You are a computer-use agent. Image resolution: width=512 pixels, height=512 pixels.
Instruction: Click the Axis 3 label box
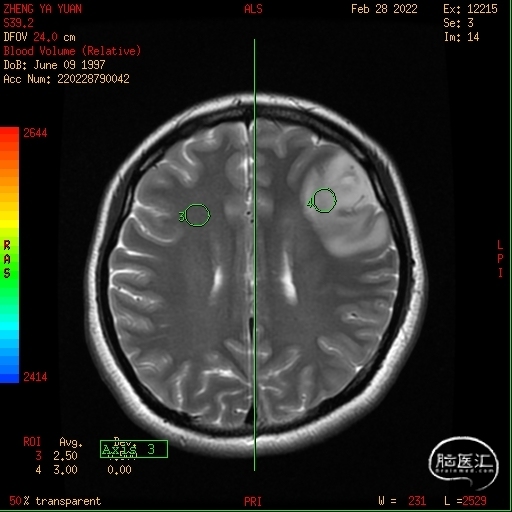[134, 449]
